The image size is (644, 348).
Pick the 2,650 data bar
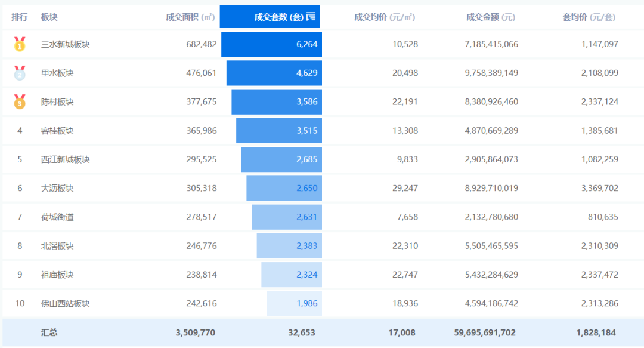point(284,188)
